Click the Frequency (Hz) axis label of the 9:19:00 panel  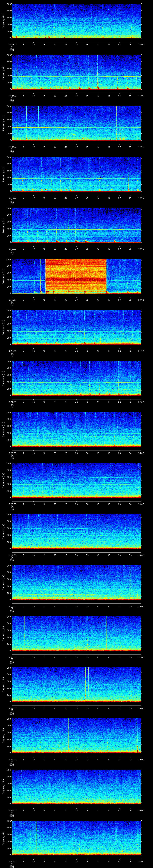3,276
